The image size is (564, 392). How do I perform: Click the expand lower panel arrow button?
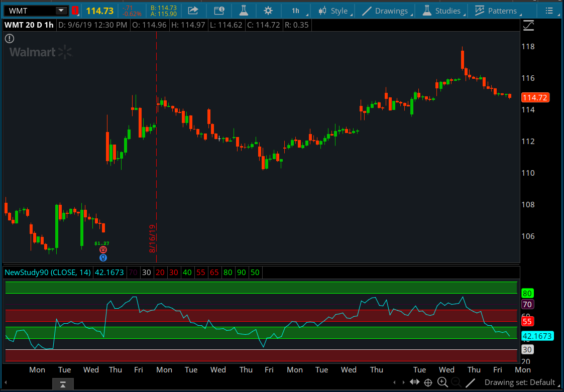63,384
